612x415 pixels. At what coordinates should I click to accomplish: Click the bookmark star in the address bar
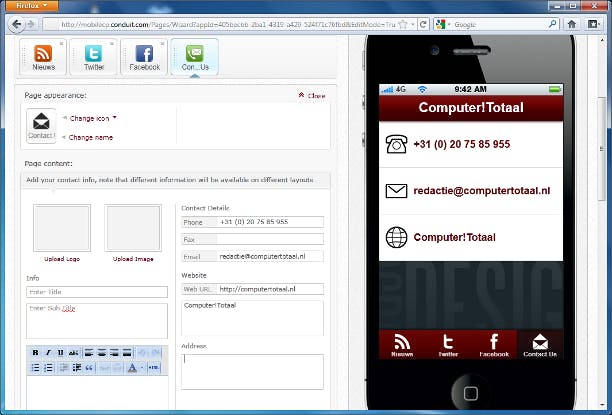point(403,24)
